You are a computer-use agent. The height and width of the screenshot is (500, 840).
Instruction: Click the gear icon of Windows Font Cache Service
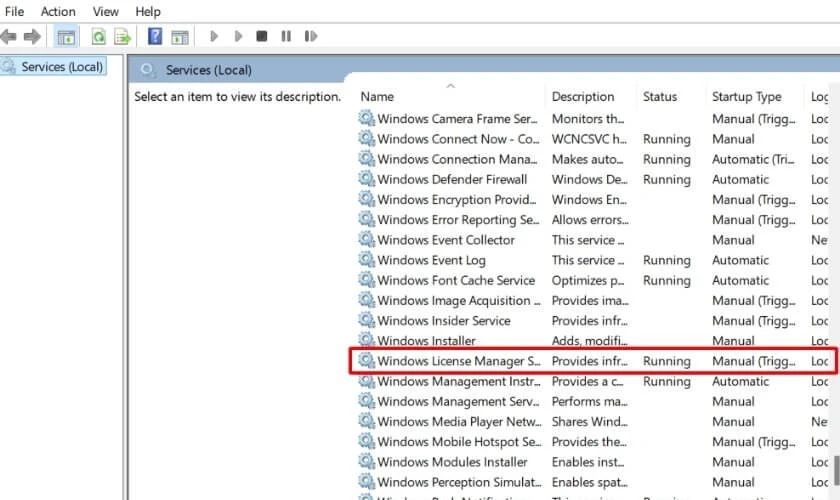pyautogui.click(x=366, y=280)
